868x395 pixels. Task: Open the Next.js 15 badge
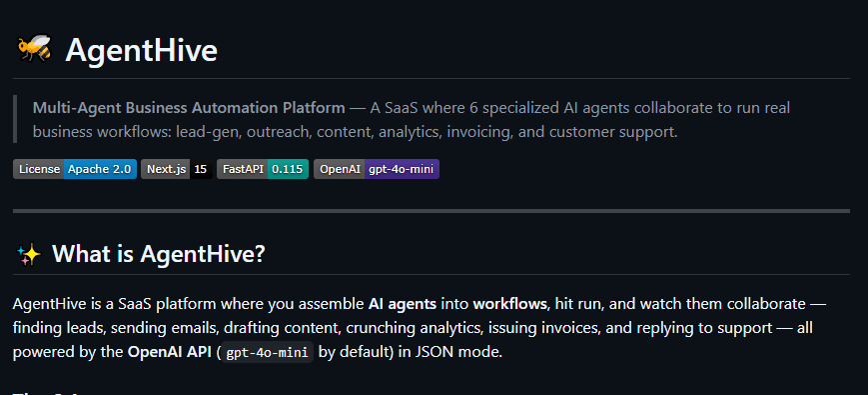coord(177,169)
